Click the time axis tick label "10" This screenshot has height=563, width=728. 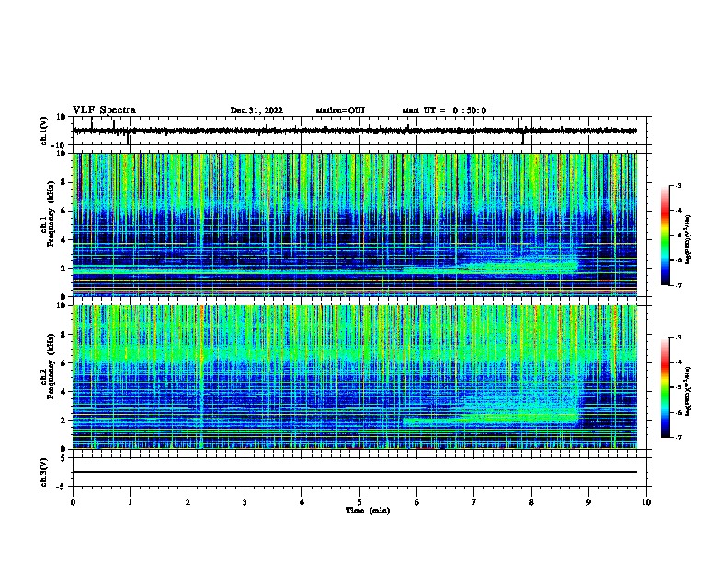646,502
